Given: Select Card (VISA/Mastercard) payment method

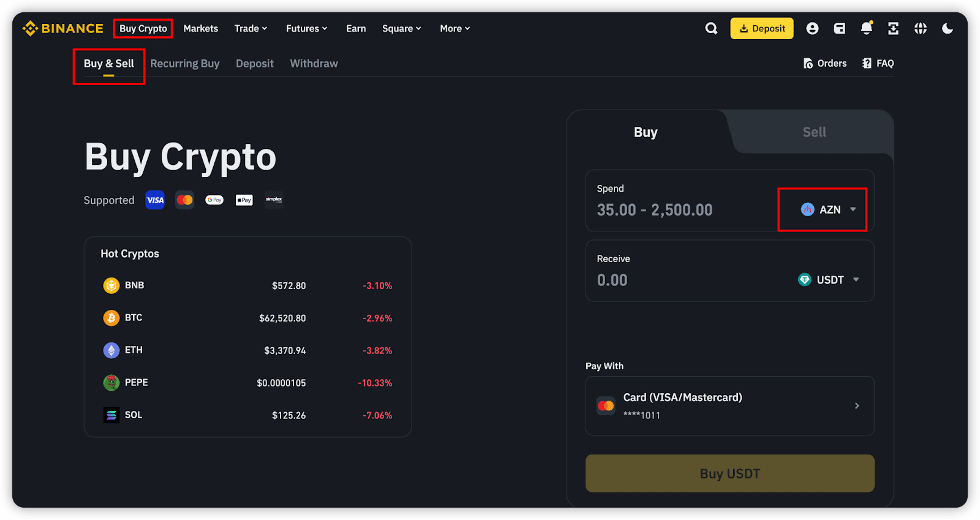Looking at the screenshot, I should pos(729,405).
